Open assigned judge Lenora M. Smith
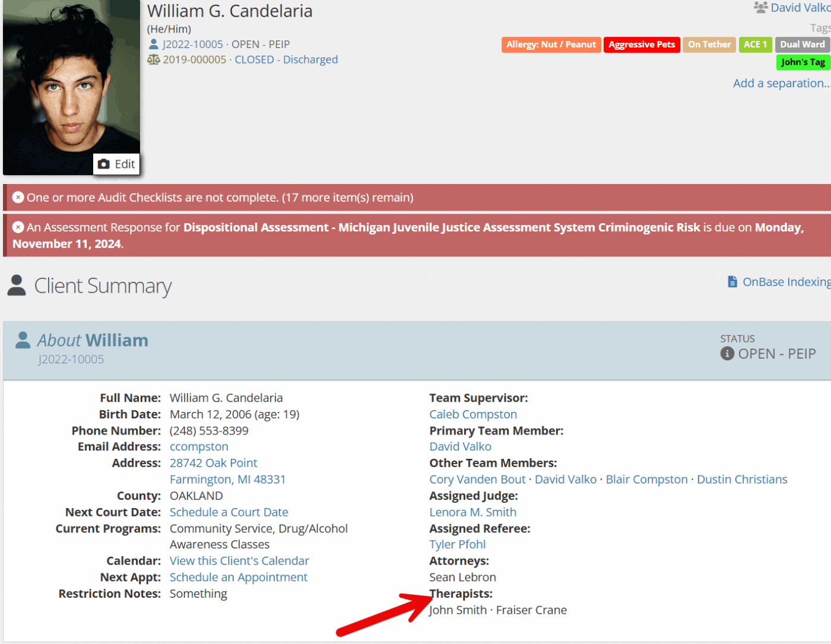 click(473, 512)
